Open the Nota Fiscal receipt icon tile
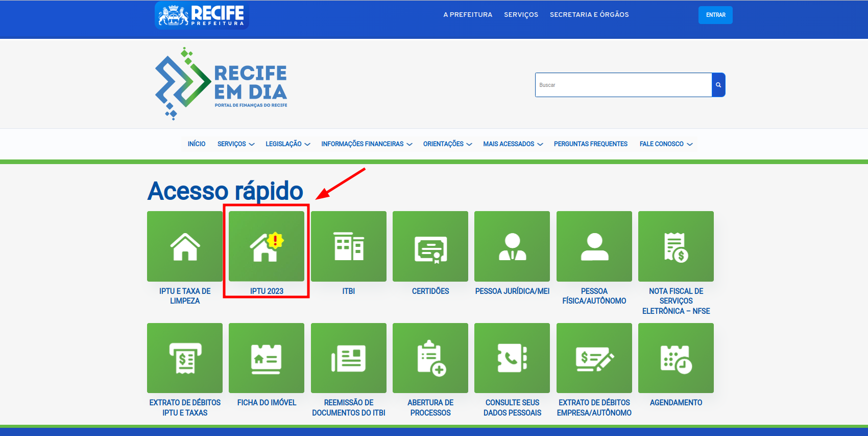 (x=676, y=246)
